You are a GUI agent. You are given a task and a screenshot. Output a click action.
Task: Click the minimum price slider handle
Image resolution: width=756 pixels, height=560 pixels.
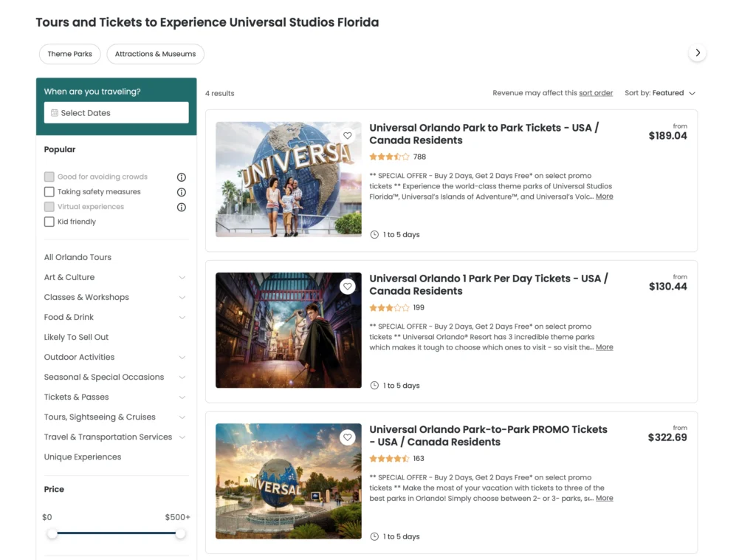click(52, 533)
